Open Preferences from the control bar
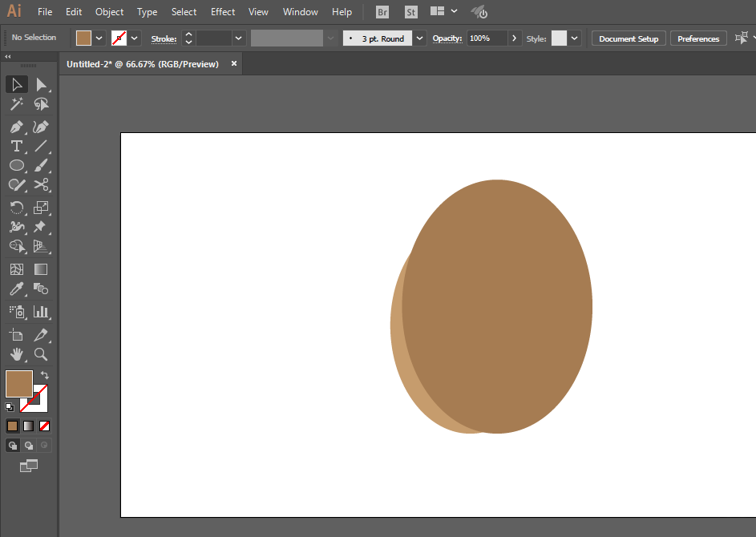The width and height of the screenshot is (756, 537). tap(698, 38)
